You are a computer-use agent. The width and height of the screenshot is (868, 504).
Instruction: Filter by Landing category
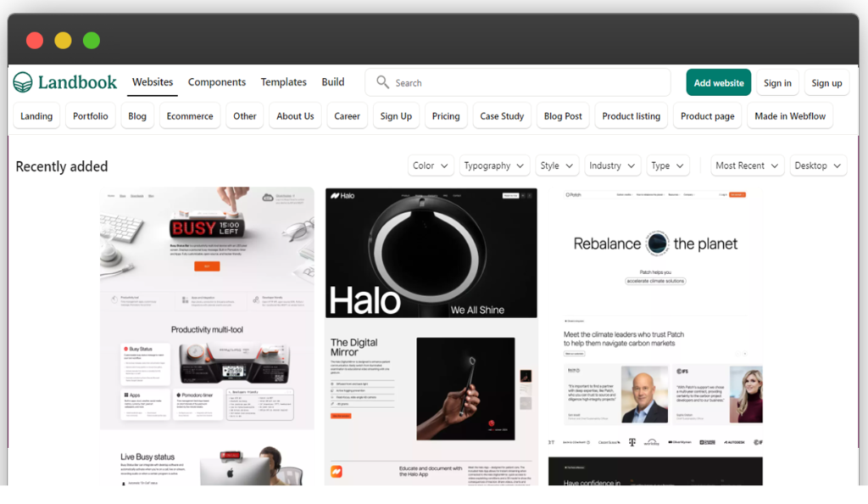[36, 115]
